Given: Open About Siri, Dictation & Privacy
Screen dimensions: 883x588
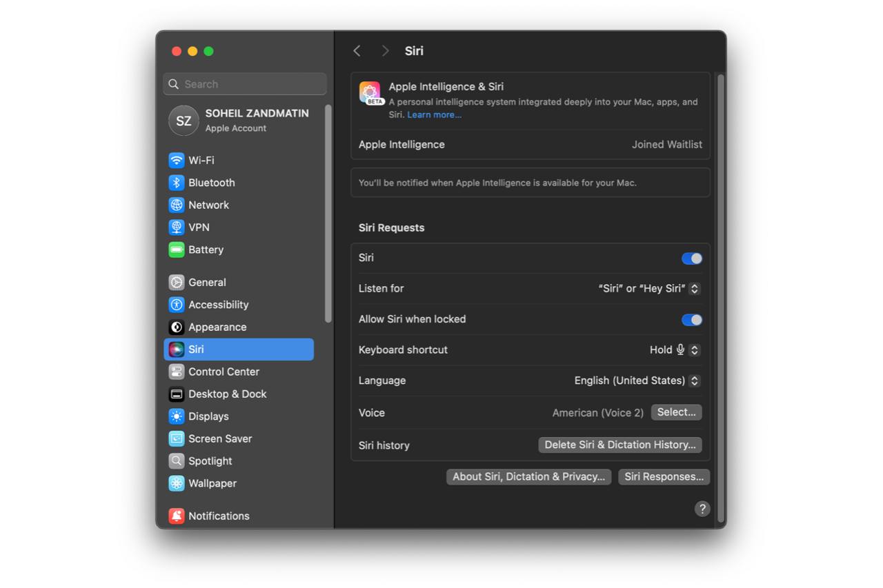Looking at the screenshot, I should pyautogui.click(x=528, y=476).
